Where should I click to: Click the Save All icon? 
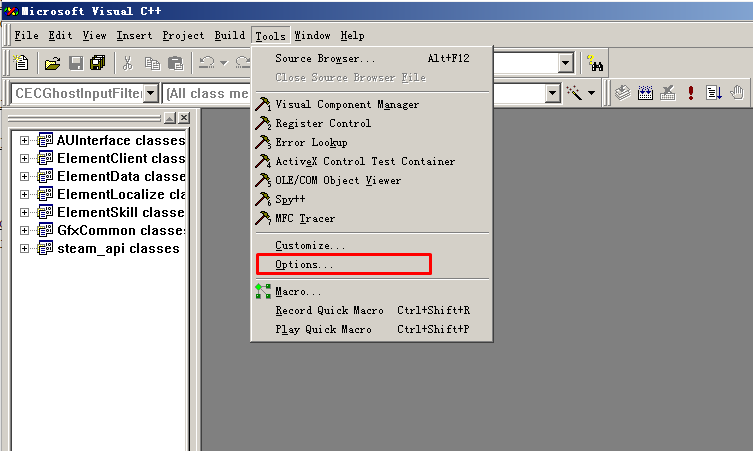(97, 63)
